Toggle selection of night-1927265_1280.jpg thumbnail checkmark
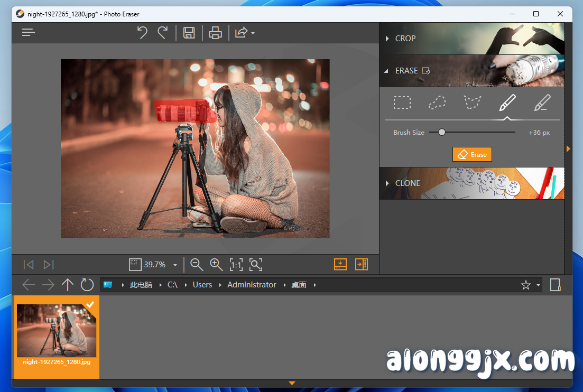 pyautogui.click(x=89, y=304)
